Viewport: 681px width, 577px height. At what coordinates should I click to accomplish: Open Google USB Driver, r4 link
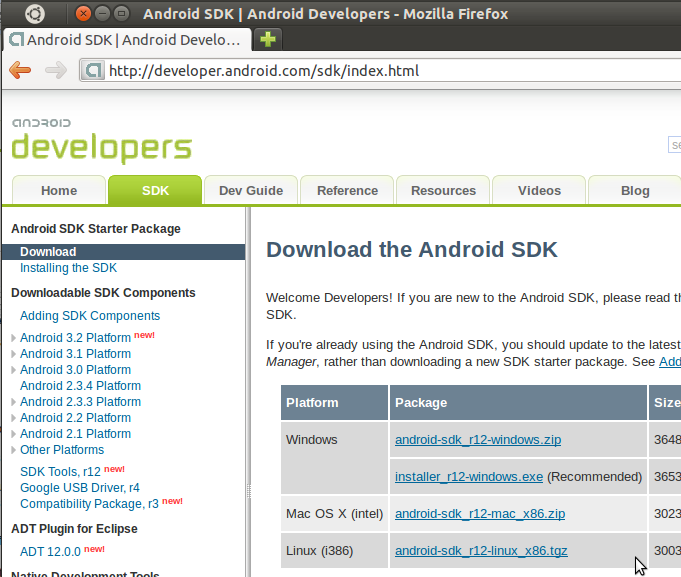pos(80,488)
